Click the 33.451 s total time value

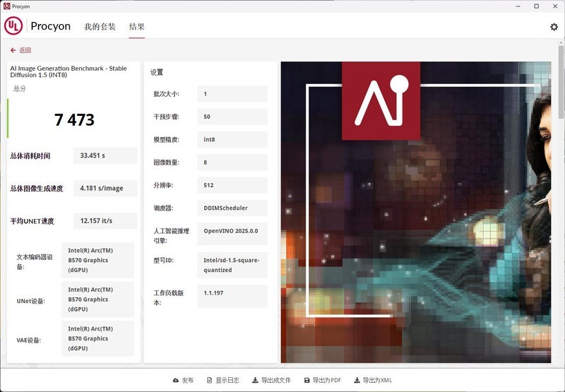(x=105, y=155)
